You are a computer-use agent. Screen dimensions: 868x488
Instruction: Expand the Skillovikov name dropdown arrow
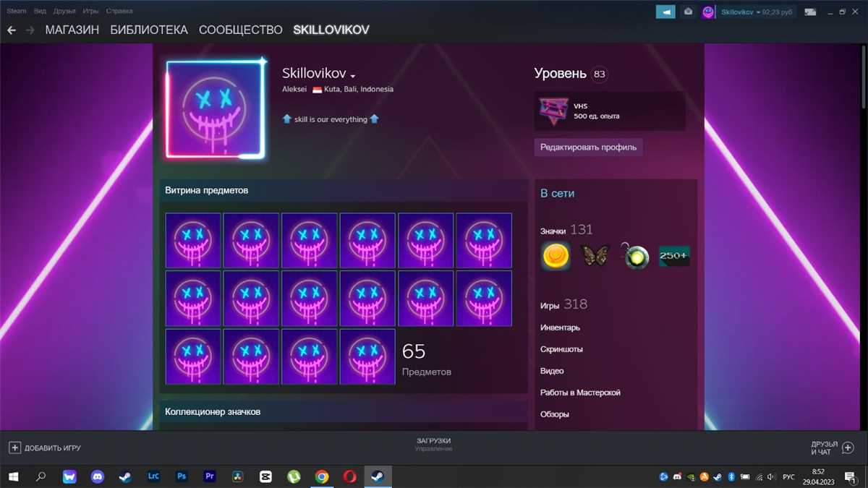[x=353, y=76]
